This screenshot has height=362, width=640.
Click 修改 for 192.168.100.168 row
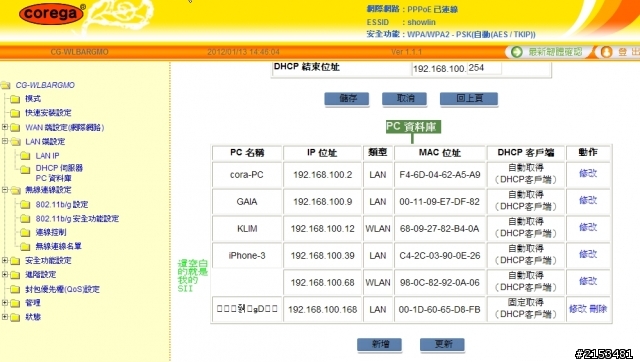click(578, 309)
